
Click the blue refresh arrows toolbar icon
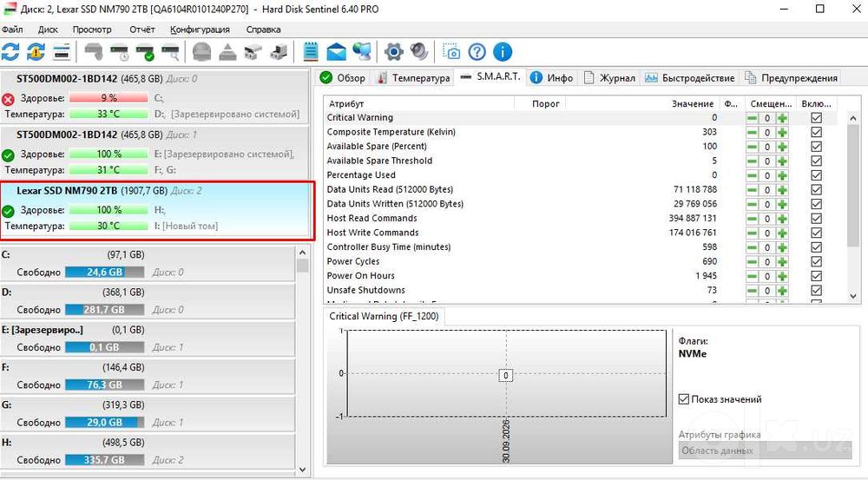tap(10, 52)
